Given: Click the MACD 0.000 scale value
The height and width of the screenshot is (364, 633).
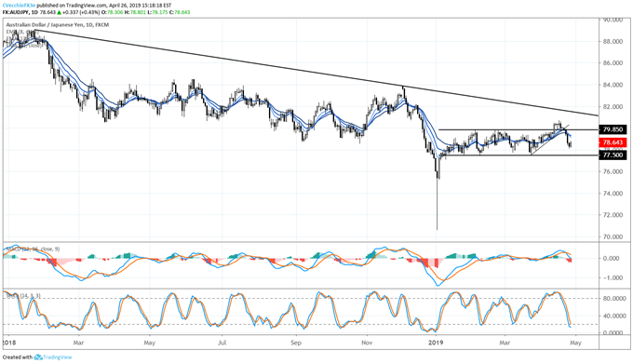Looking at the screenshot, I should coord(613,258).
